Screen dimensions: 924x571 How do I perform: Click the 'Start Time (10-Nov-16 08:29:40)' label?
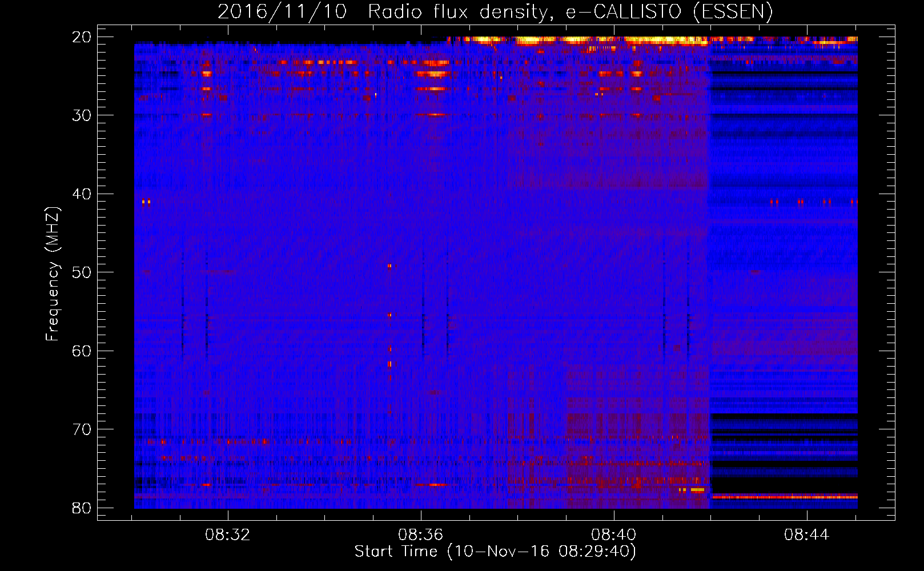click(495, 552)
